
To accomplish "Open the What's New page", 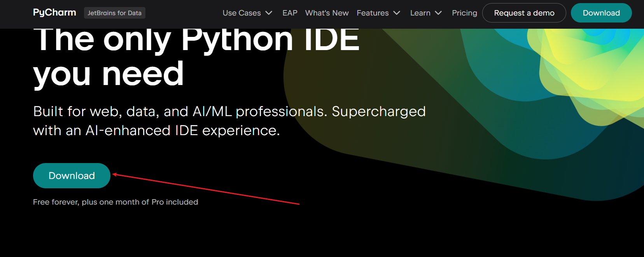I will pos(327,13).
